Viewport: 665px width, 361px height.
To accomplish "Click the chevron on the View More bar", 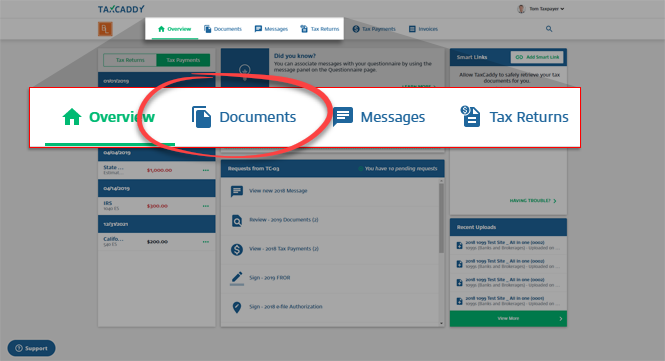I will point(561,319).
